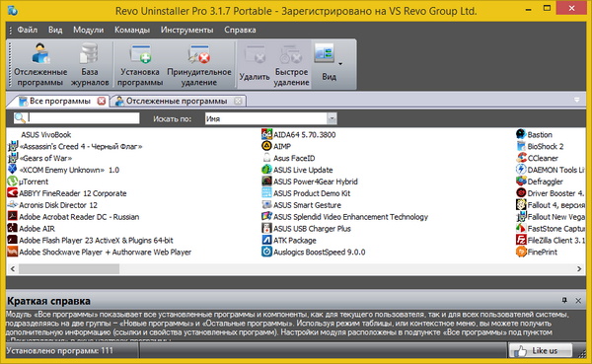Select ASUS Product Demo Kit icon
The image size is (592, 364).
pyautogui.click(x=267, y=193)
